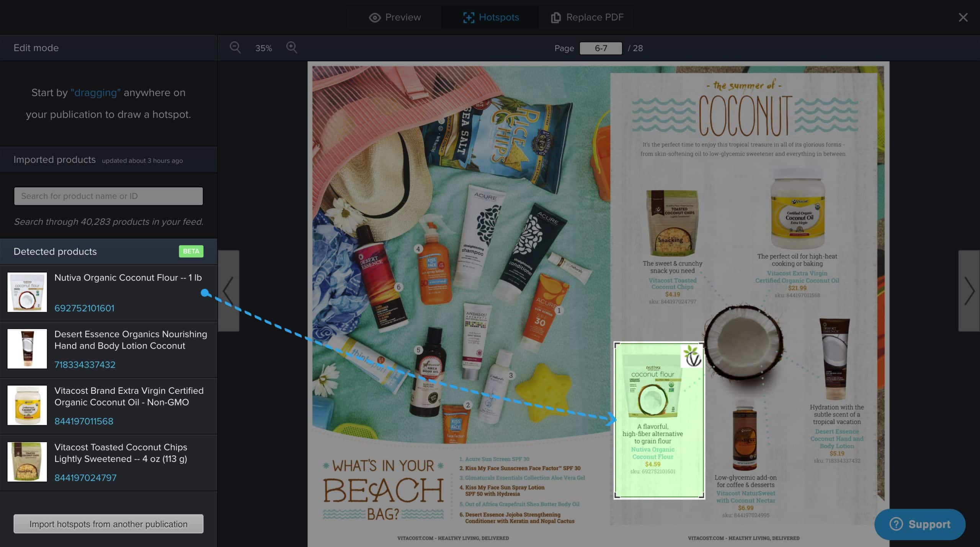
Task: Click the zoom out magnifier icon
Action: pyautogui.click(x=235, y=48)
